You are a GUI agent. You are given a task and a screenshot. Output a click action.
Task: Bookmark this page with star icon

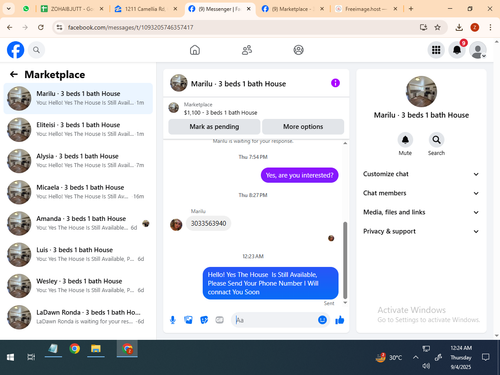(437, 27)
